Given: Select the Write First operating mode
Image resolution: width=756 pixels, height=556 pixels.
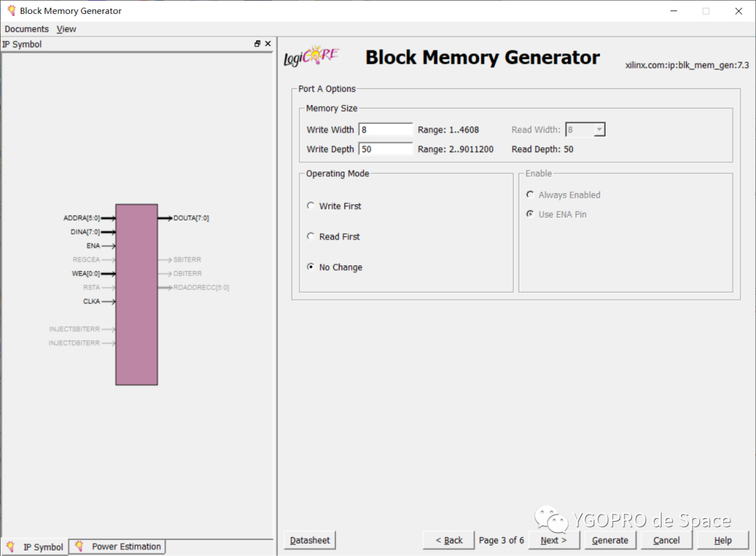Looking at the screenshot, I should click(311, 206).
